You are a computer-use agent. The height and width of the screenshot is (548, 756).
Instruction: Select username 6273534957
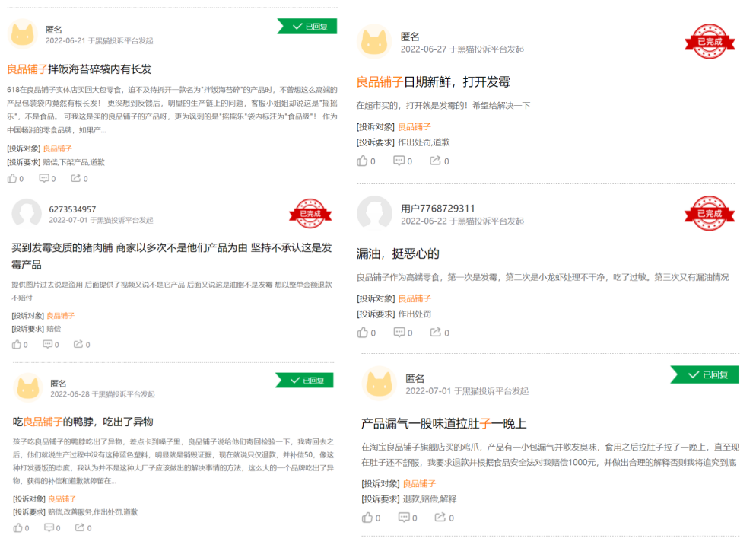72,209
